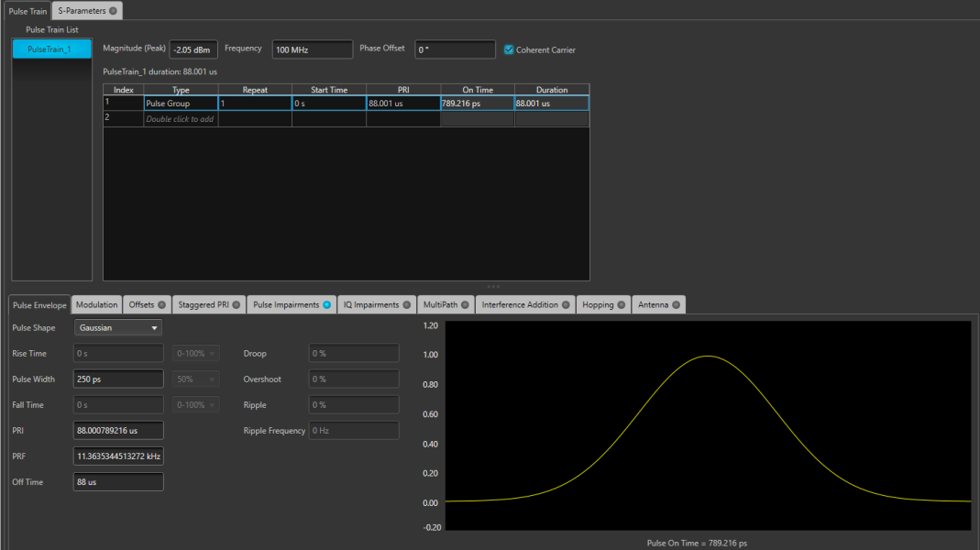Click the Antenna tab status icon
Screen dimensions: 980x550
[x=676, y=304]
